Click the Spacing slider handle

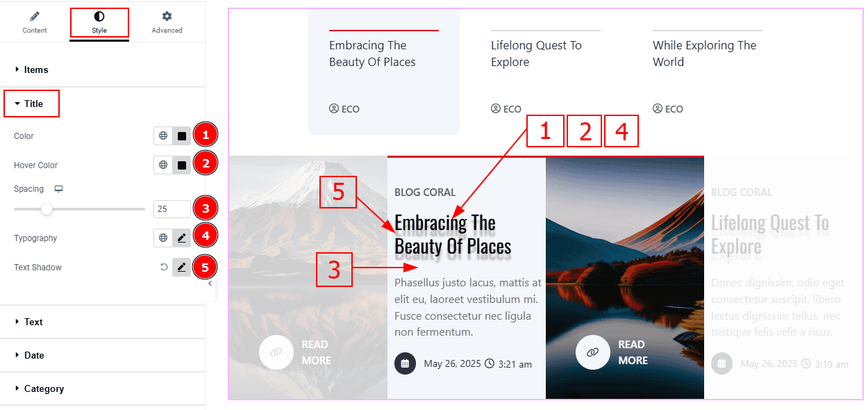[x=47, y=208]
